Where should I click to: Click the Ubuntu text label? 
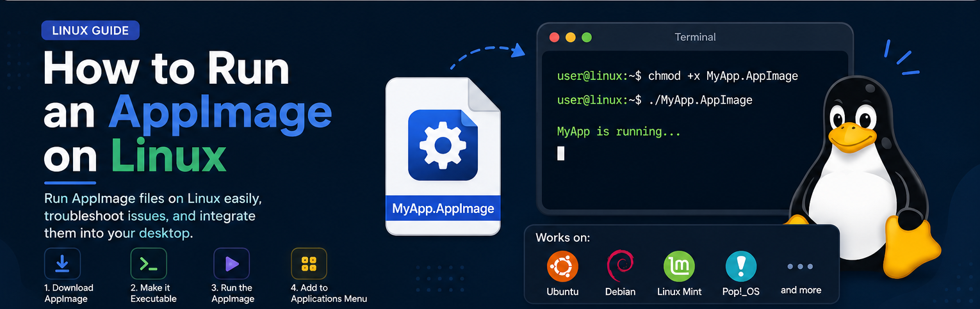[563, 292]
